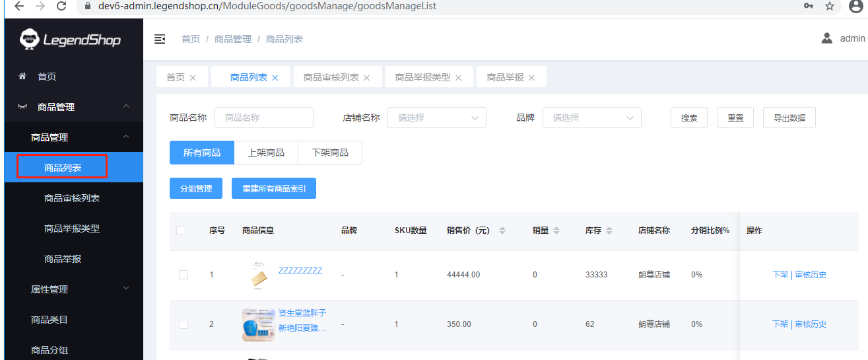Image resolution: width=868 pixels, height=360 pixels.
Task: Sort the 库存 column using its arrows
Action: [609, 231]
